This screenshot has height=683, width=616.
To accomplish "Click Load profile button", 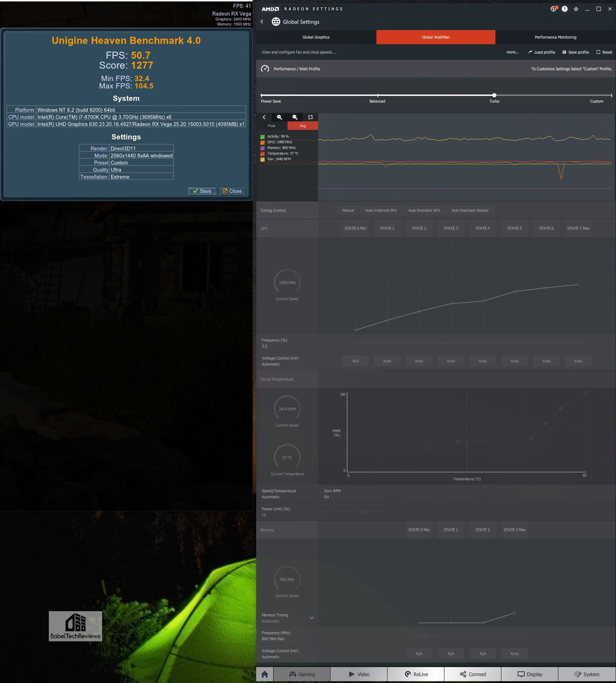I will pos(542,52).
